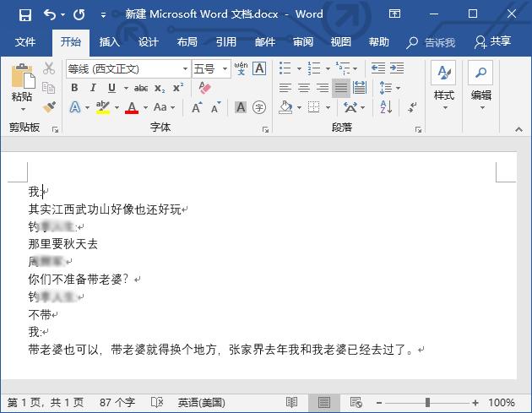Apply distributed alignment

(x=359, y=88)
